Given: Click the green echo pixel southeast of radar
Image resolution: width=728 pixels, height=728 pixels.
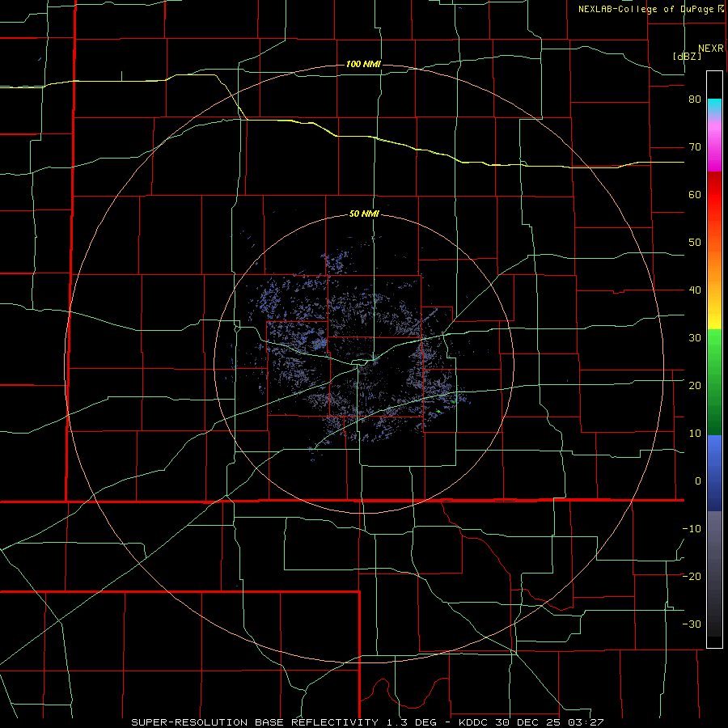Looking at the screenshot, I should [x=438, y=411].
